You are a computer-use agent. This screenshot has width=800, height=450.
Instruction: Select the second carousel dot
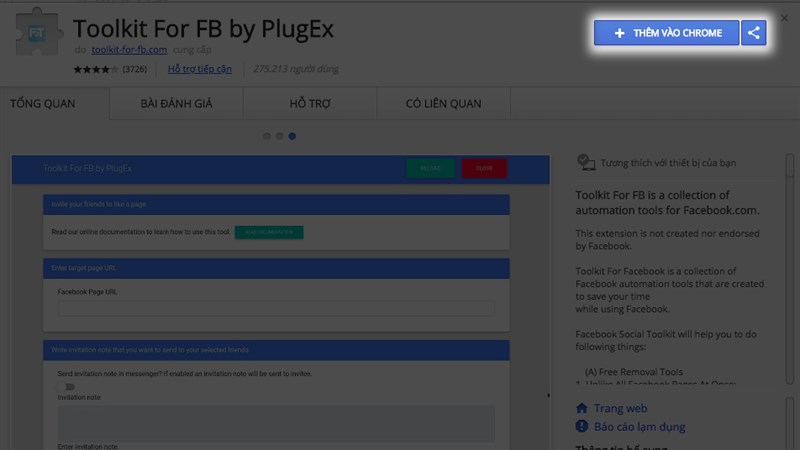(279, 135)
